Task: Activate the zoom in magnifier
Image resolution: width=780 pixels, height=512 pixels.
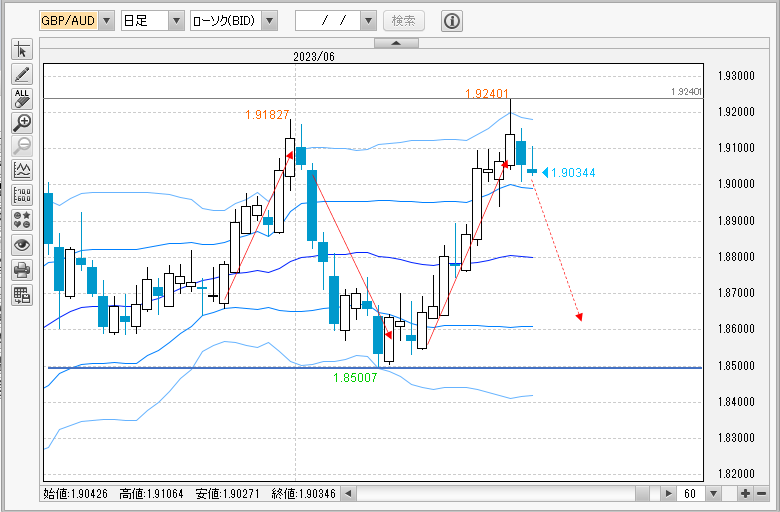Action: [22, 122]
